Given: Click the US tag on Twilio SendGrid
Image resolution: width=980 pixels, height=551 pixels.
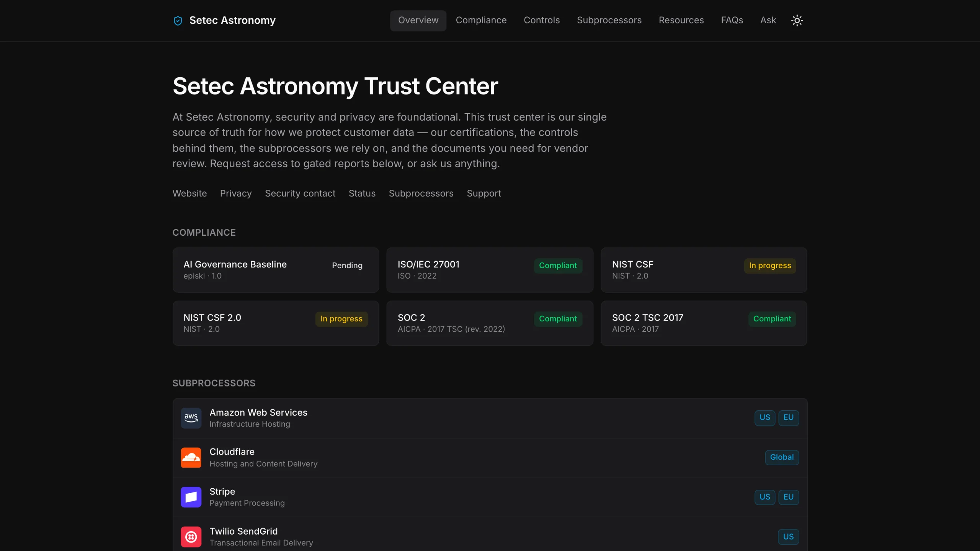Looking at the screenshot, I should coord(788,537).
